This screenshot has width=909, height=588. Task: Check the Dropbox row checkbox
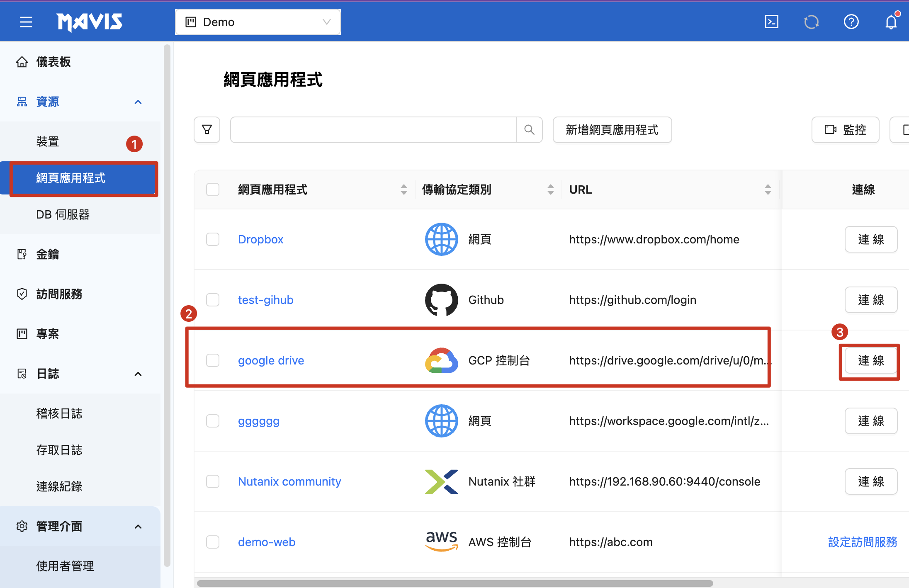(213, 239)
